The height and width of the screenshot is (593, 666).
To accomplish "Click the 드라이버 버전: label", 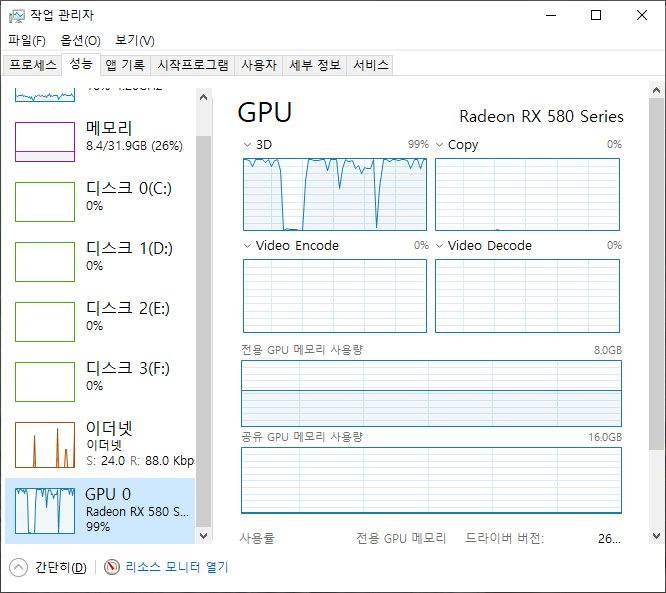I will point(504,539).
